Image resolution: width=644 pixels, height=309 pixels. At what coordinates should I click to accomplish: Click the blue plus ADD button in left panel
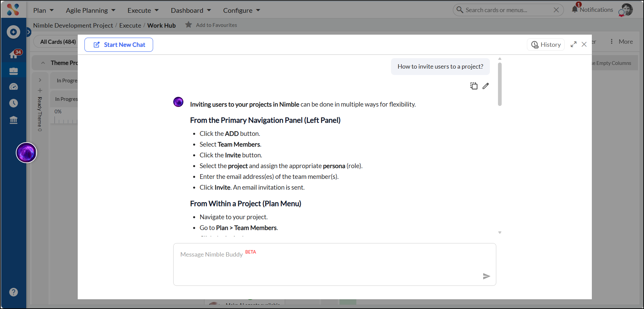tap(13, 32)
